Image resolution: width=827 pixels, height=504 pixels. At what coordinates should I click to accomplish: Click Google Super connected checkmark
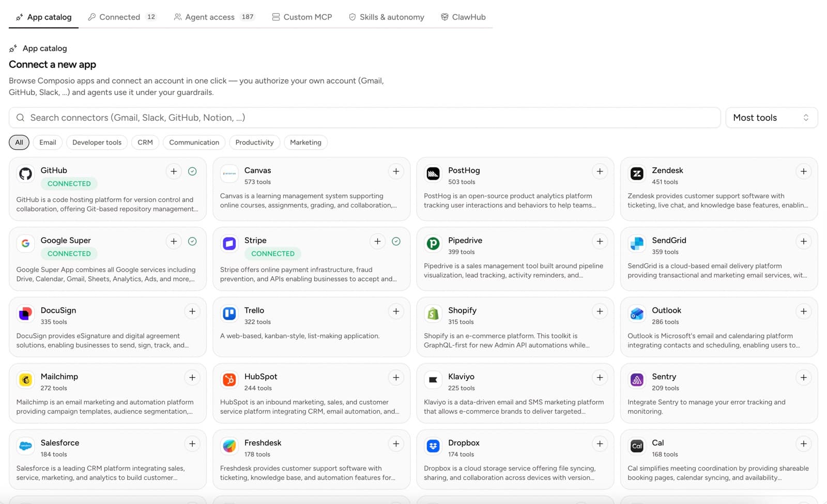(x=192, y=241)
